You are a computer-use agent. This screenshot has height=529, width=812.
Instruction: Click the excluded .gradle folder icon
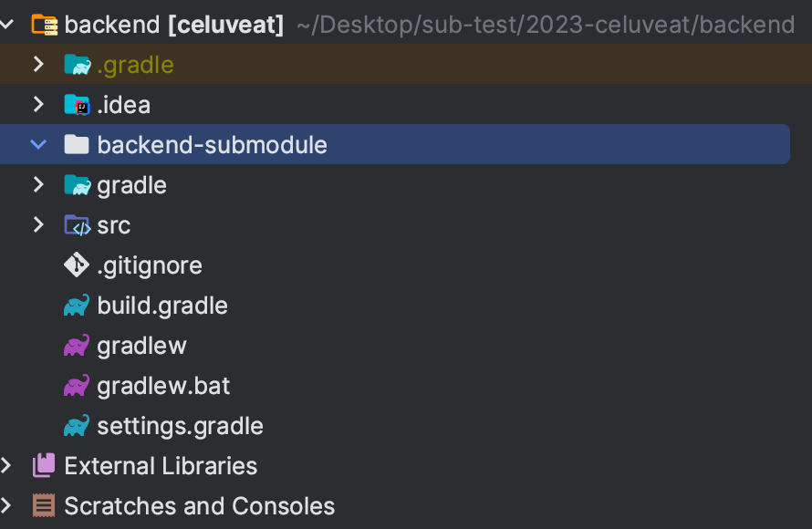[x=78, y=64]
